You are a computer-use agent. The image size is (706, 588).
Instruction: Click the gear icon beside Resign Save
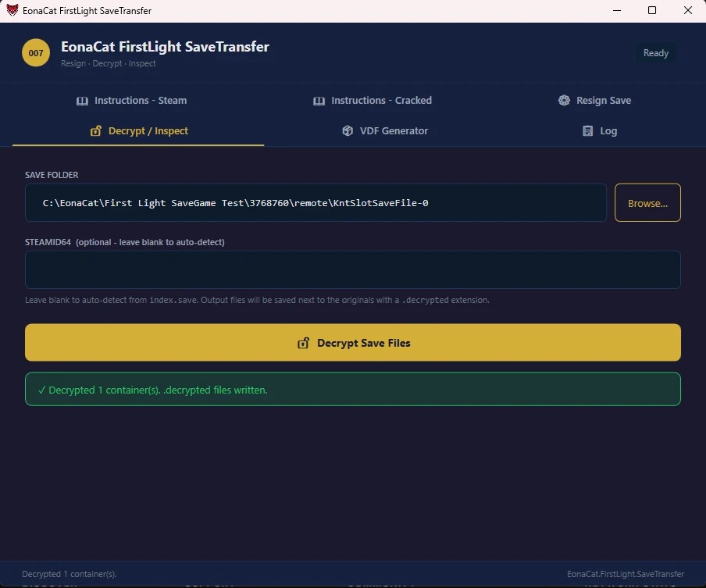tap(564, 101)
